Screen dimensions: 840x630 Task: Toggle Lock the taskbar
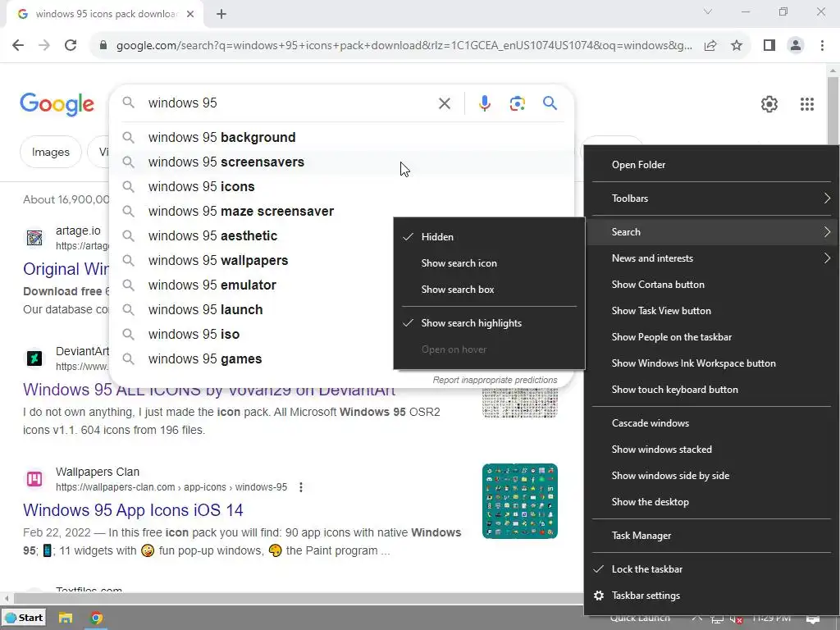pyautogui.click(x=711, y=569)
